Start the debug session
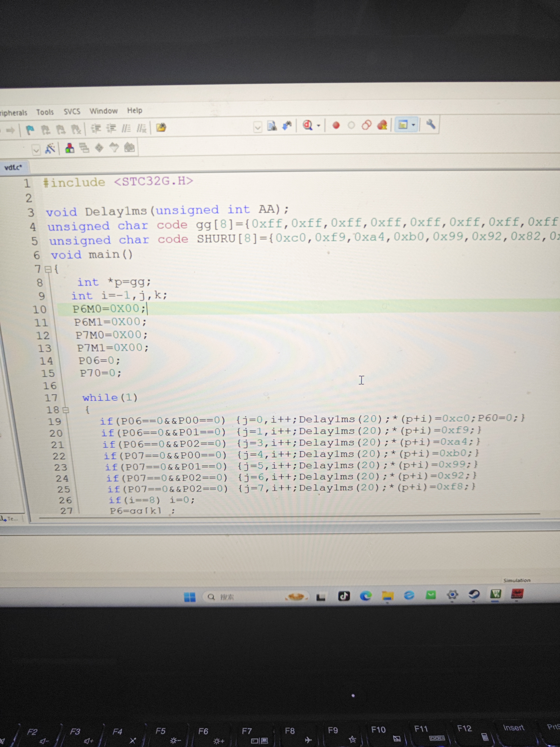 click(x=308, y=125)
